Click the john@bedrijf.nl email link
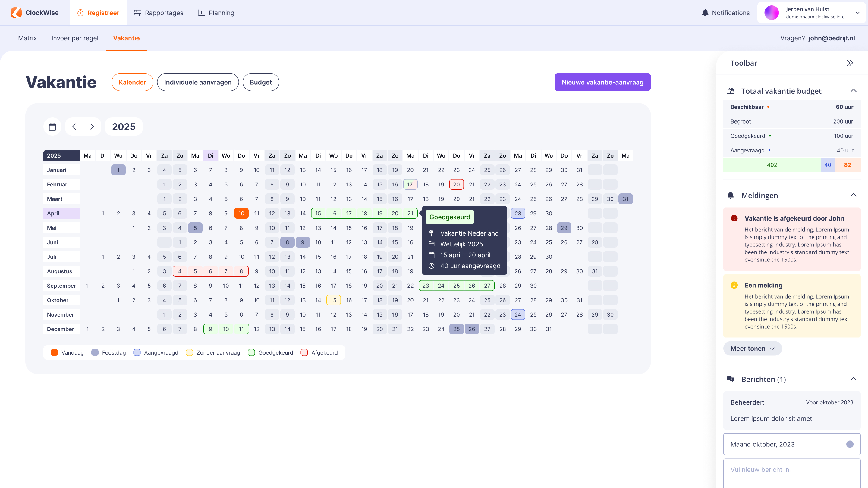The image size is (868, 488). point(831,38)
